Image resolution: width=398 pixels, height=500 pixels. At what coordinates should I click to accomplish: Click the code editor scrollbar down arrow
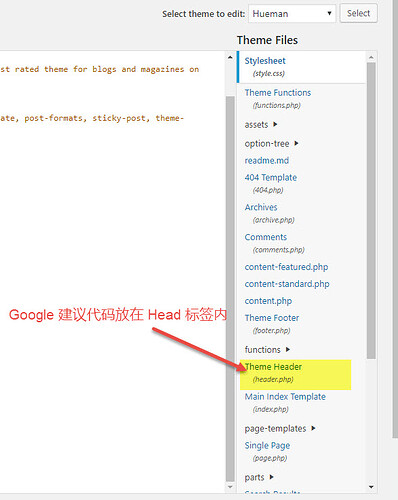point(230,487)
